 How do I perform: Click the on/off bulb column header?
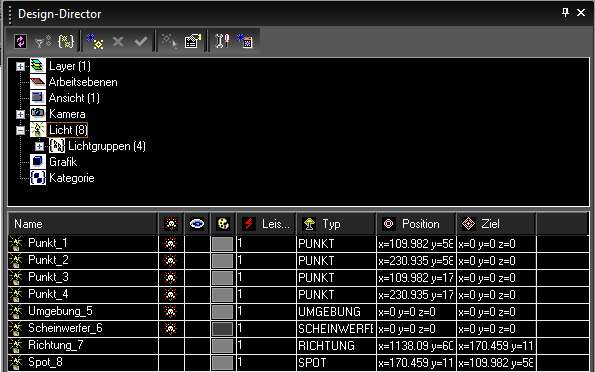pos(171,224)
